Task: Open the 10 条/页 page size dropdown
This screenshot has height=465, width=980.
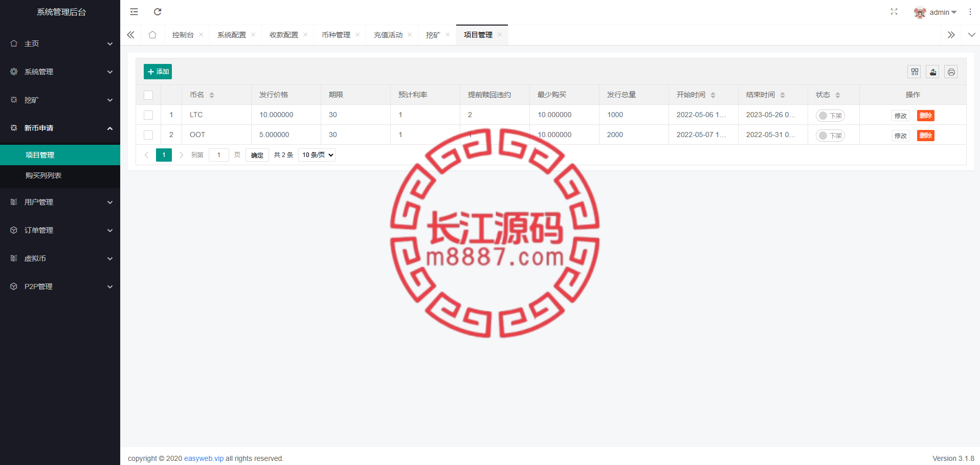Action: pyautogui.click(x=317, y=155)
